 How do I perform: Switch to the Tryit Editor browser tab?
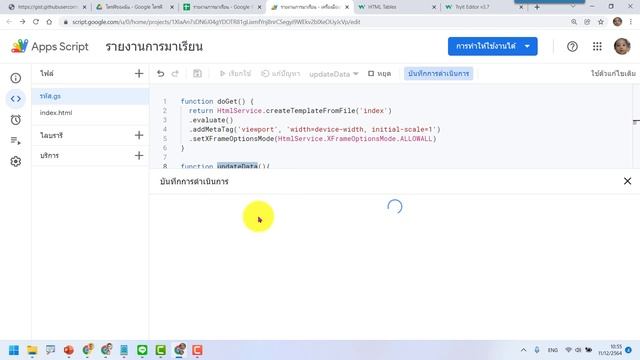click(484, 7)
